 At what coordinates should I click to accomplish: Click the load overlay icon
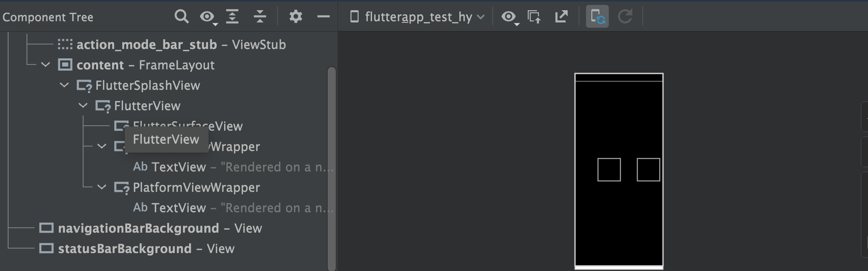coord(534,17)
